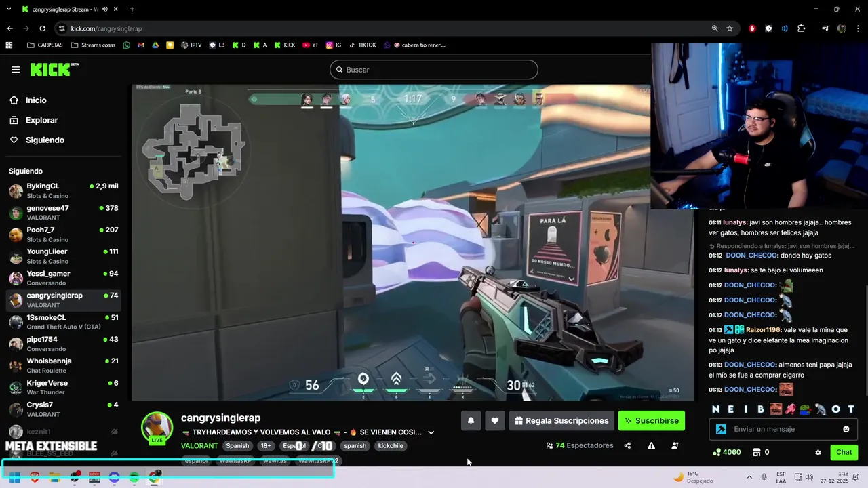
Task: Follow channel with the heart button
Action: point(495,421)
